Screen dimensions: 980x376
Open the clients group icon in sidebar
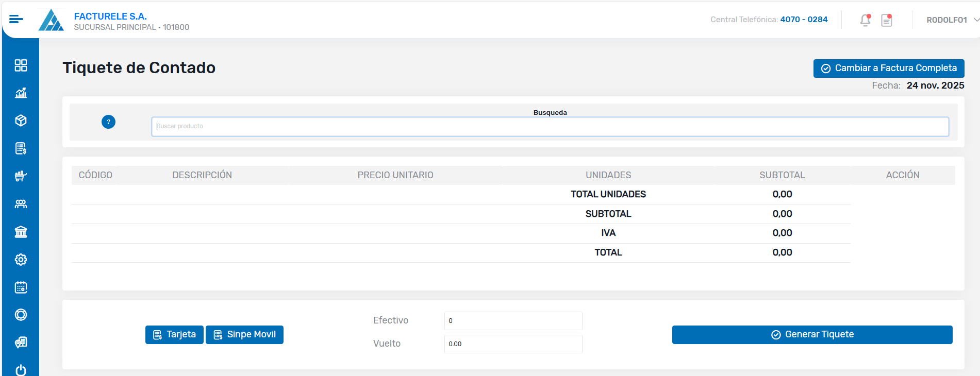21,204
